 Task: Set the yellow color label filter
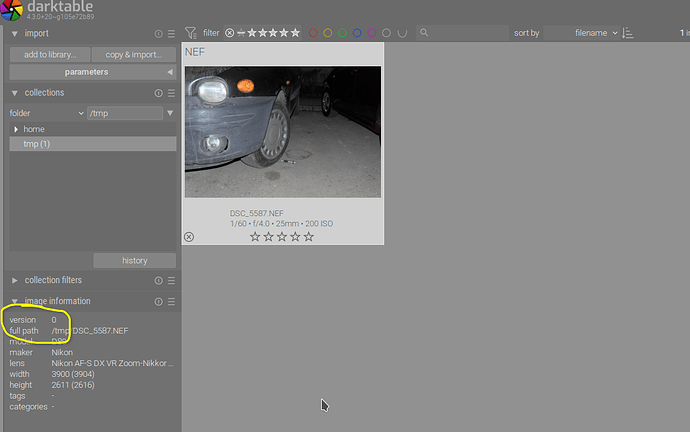pyautogui.click(x=327, y=33)
